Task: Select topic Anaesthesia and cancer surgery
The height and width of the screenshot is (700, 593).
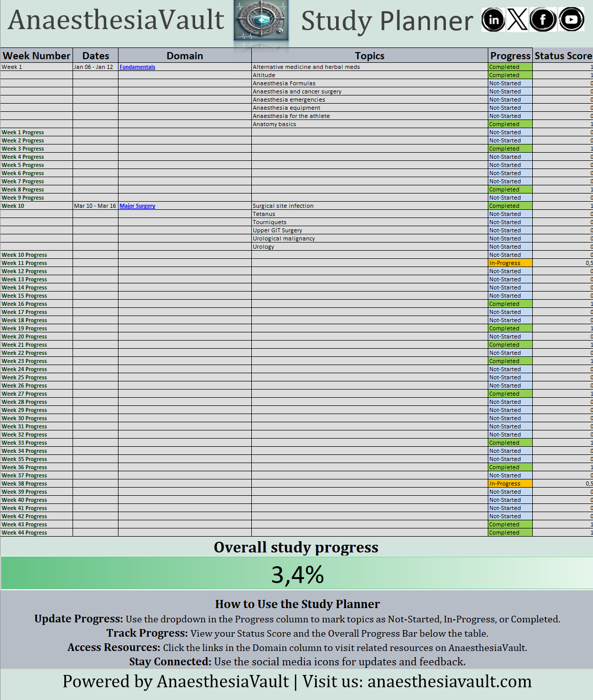Action: (370, 91)
